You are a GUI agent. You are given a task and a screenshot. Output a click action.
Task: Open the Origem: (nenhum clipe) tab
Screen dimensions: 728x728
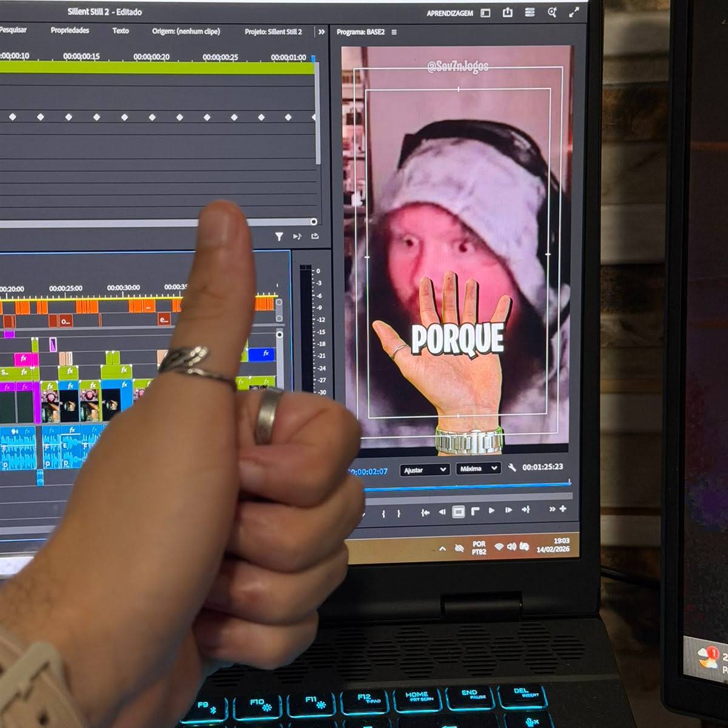(x=186, y=32)
